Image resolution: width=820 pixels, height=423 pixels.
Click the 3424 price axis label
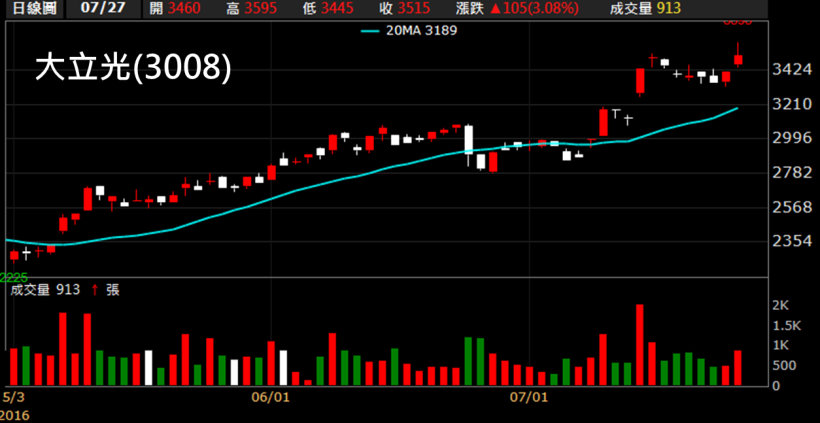(794, 70)
